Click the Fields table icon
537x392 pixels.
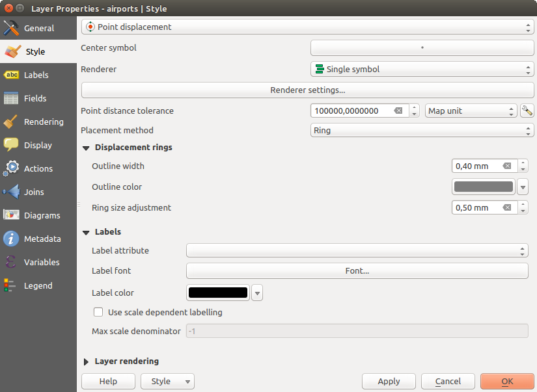click(x=11, y=99)
